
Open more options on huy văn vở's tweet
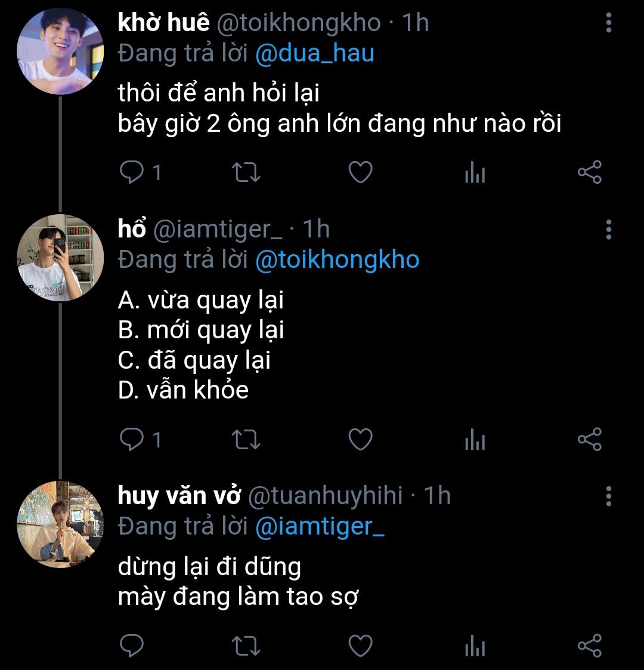click(608, 496)
